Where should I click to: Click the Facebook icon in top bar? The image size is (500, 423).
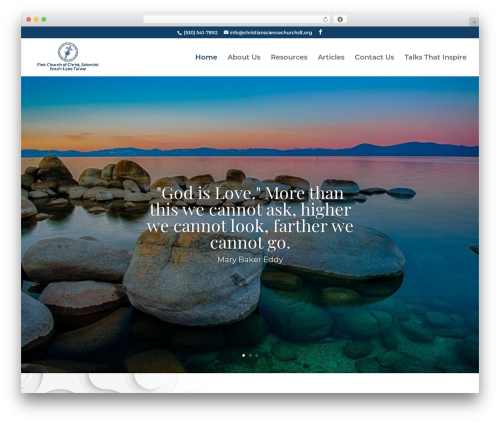tap(320, 32)
